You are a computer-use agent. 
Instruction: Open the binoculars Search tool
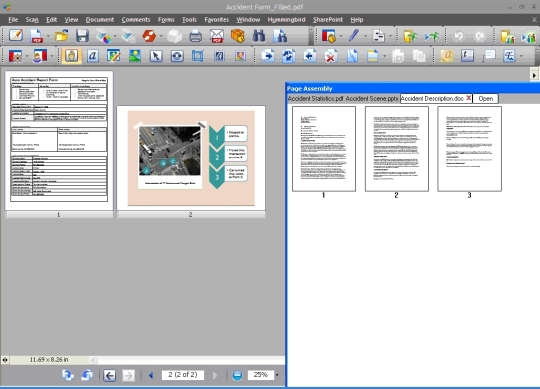(x=259, y=36)
